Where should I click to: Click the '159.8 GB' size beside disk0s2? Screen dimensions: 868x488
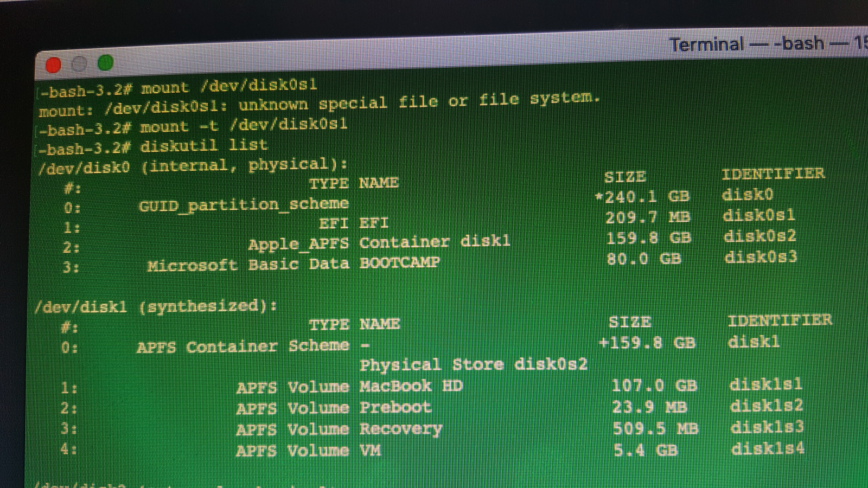click(648, 238)
